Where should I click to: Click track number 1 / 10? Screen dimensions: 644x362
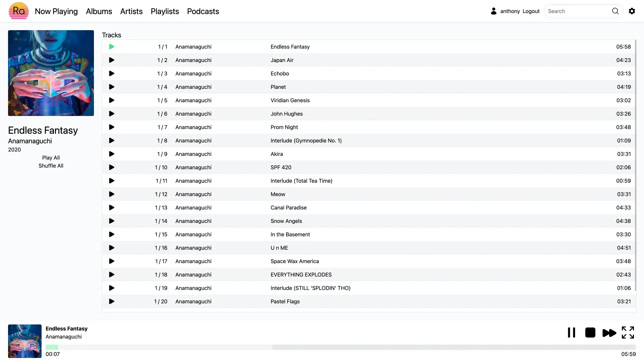pyautogui.click(x=161, y=167)
